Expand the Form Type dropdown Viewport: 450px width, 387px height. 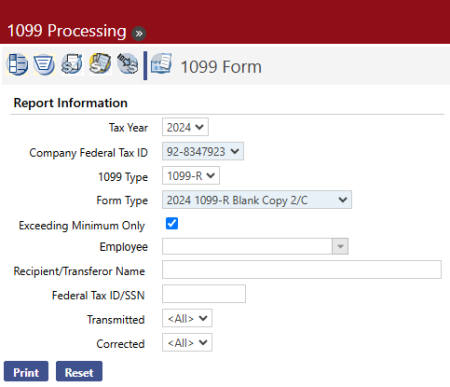click(257, 200)
